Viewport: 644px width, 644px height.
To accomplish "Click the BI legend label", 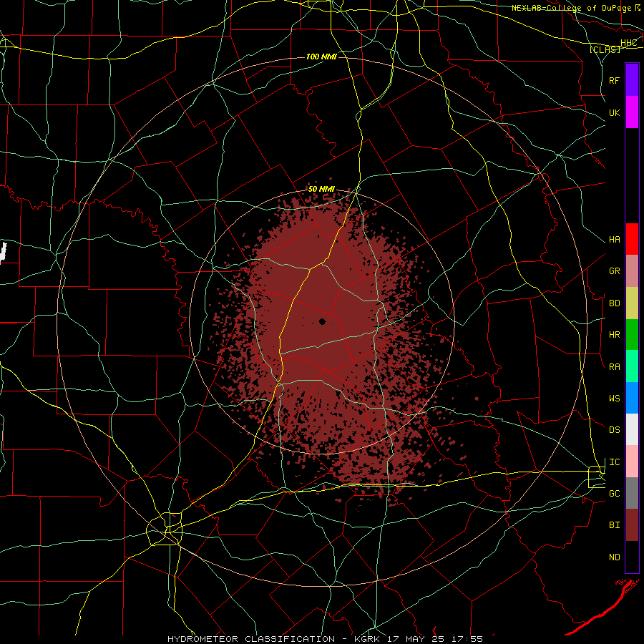I will coord(614,525).
